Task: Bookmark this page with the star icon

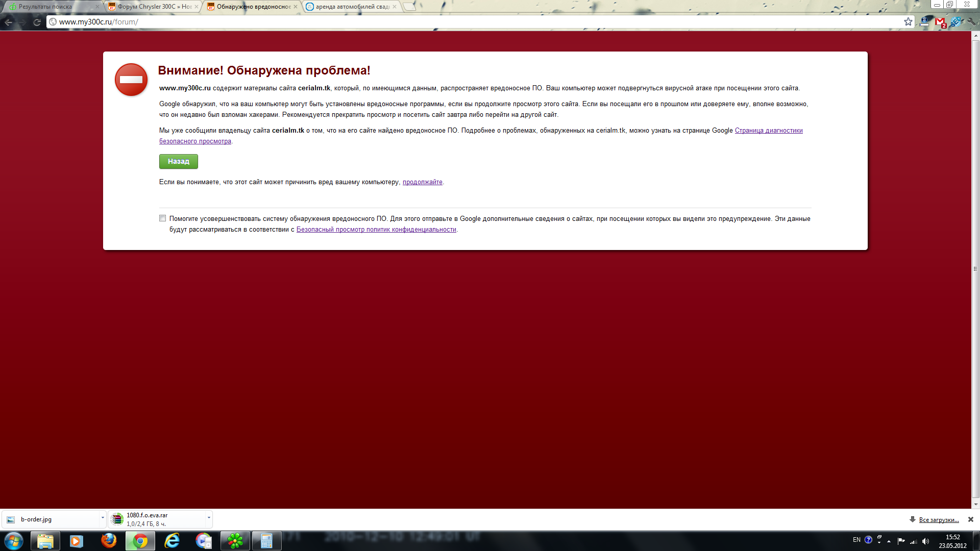Action: (x=908, y=22)
